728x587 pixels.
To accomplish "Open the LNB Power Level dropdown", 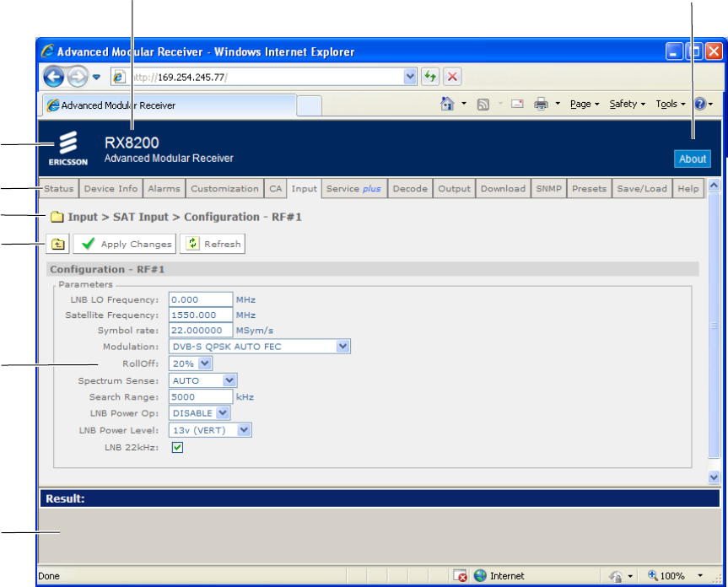I will [210, 430].
